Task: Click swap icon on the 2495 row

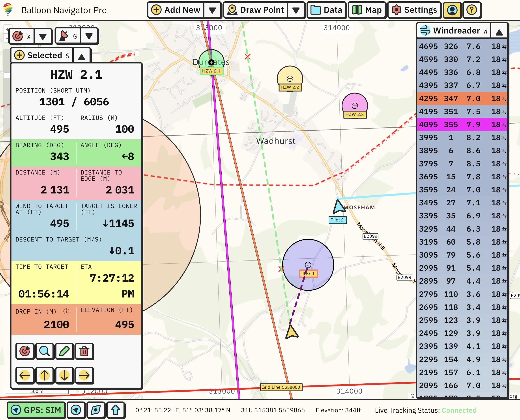Action: tap(504, 333)
